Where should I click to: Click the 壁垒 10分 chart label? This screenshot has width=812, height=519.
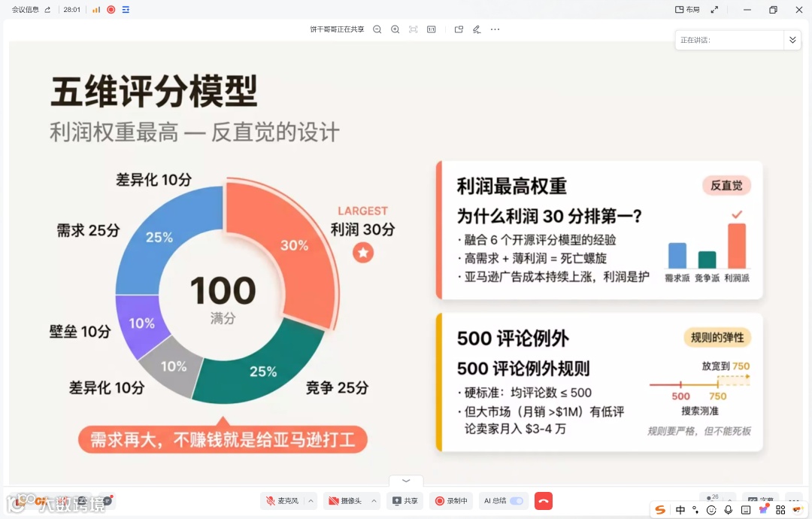pos(80,331)
